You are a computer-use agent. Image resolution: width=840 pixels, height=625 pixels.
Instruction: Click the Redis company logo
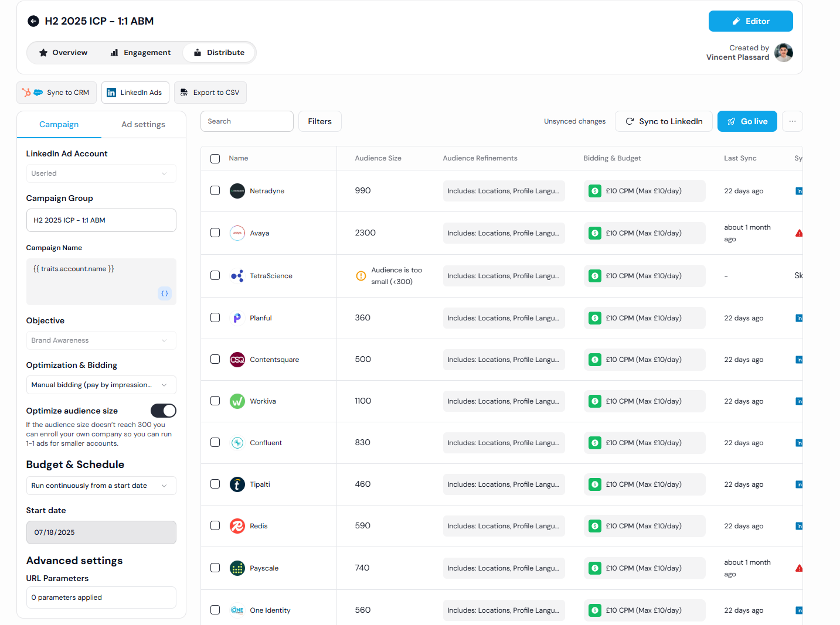click(237, 526)
